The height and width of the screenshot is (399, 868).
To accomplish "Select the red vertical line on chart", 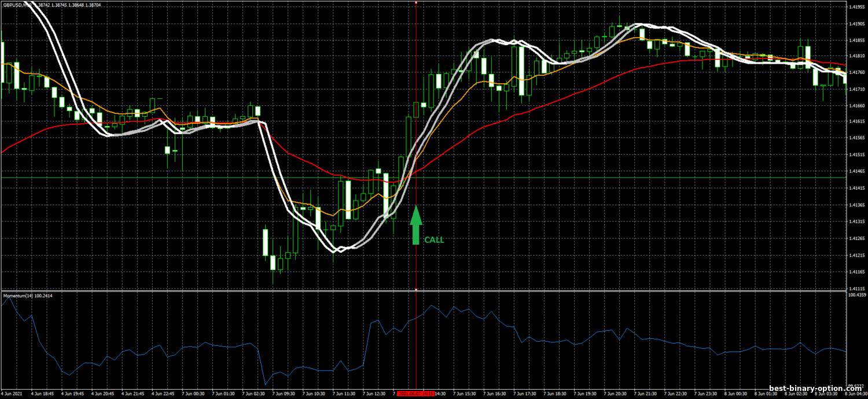I will pyautogui.click(x=416, y=145).
